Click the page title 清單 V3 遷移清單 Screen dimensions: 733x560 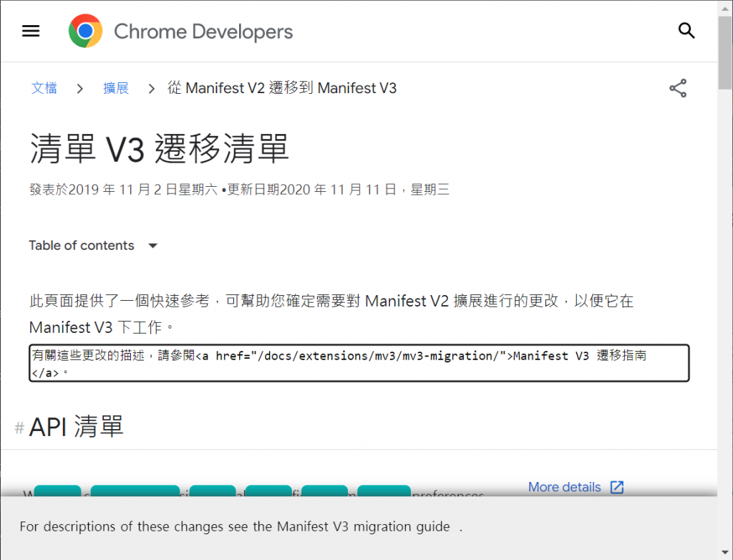tap(159, 149)
